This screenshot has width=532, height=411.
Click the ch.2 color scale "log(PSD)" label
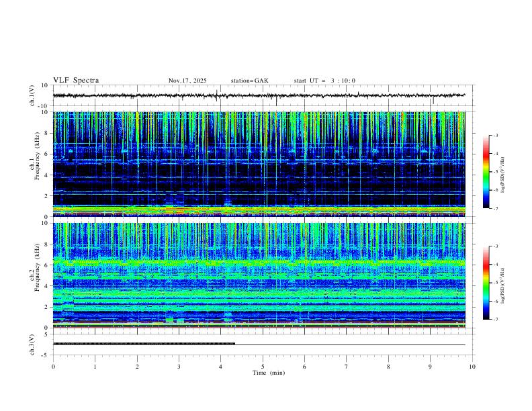point(503,285)
